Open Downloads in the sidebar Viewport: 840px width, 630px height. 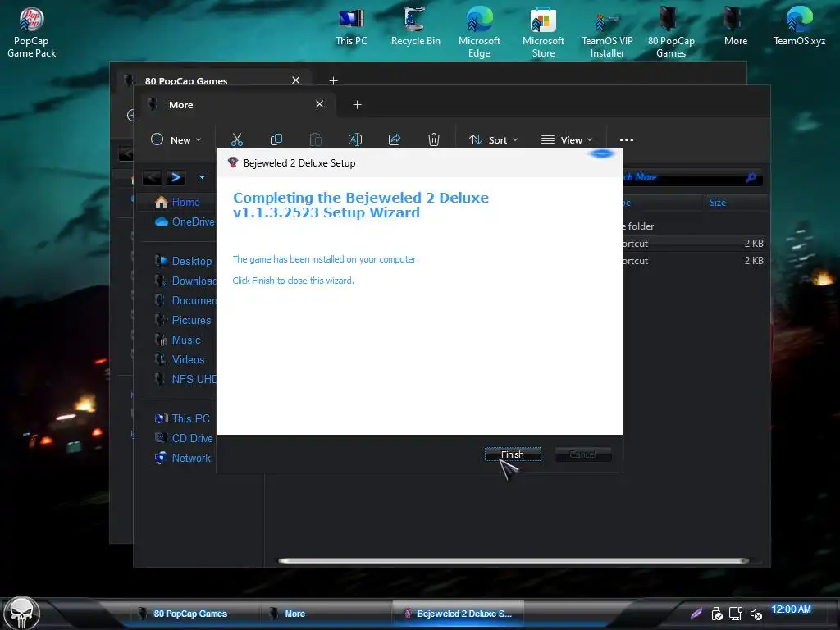click(x=185, y=281)
